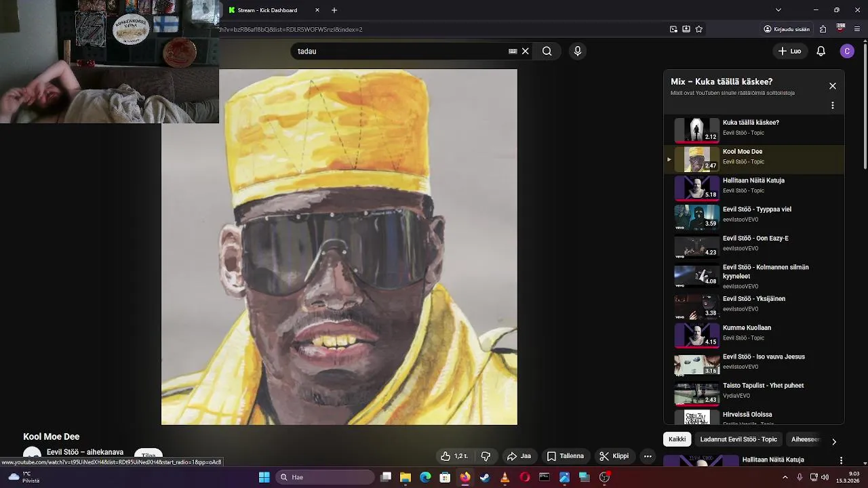Click the Kirjaudu sisään sign-in button
The image size is (868, 488).
pos(787,29)
